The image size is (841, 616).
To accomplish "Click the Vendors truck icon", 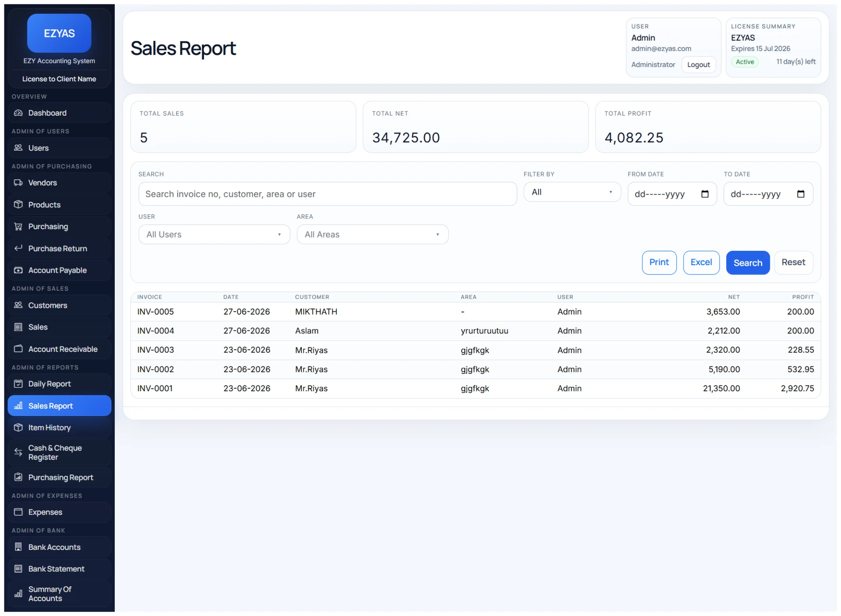I will coord(18,183).
